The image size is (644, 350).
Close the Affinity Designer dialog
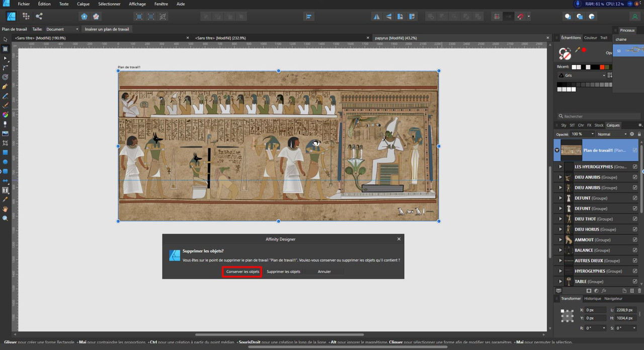(x=398, y=239)
